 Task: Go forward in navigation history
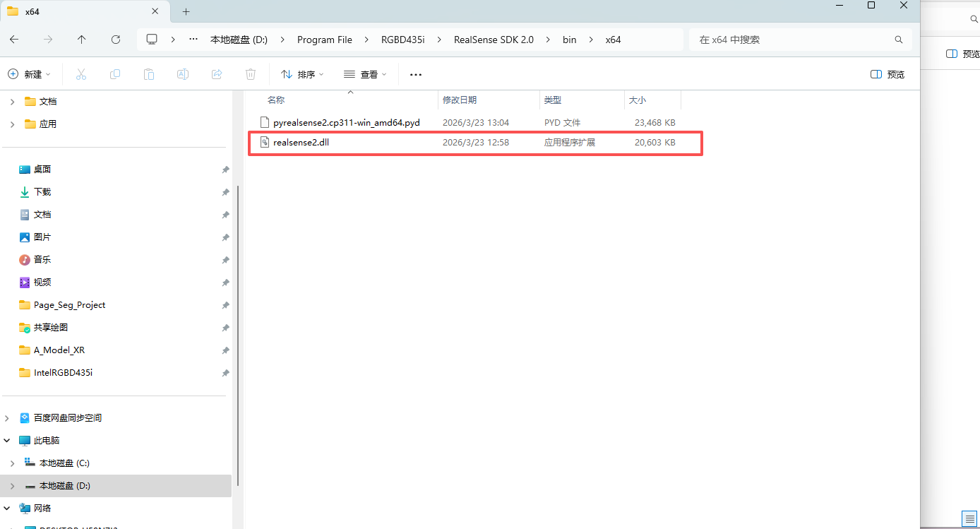coord(48,40)
